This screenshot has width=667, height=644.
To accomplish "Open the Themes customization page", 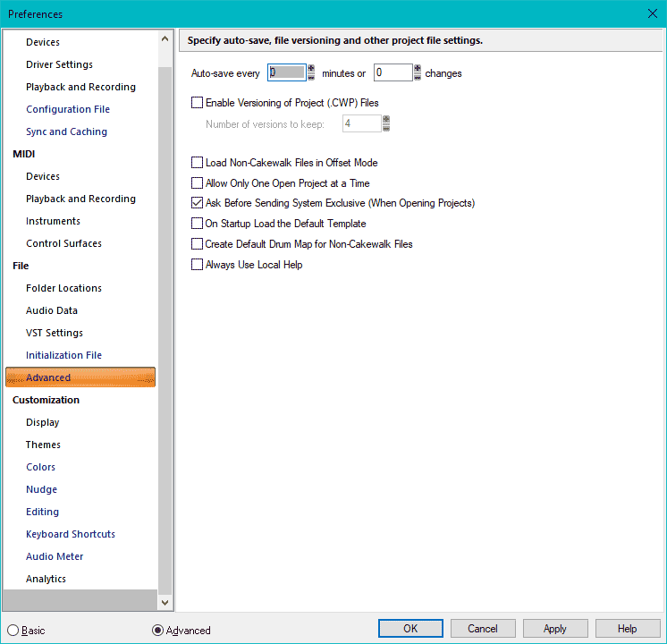I will [43, 445].
